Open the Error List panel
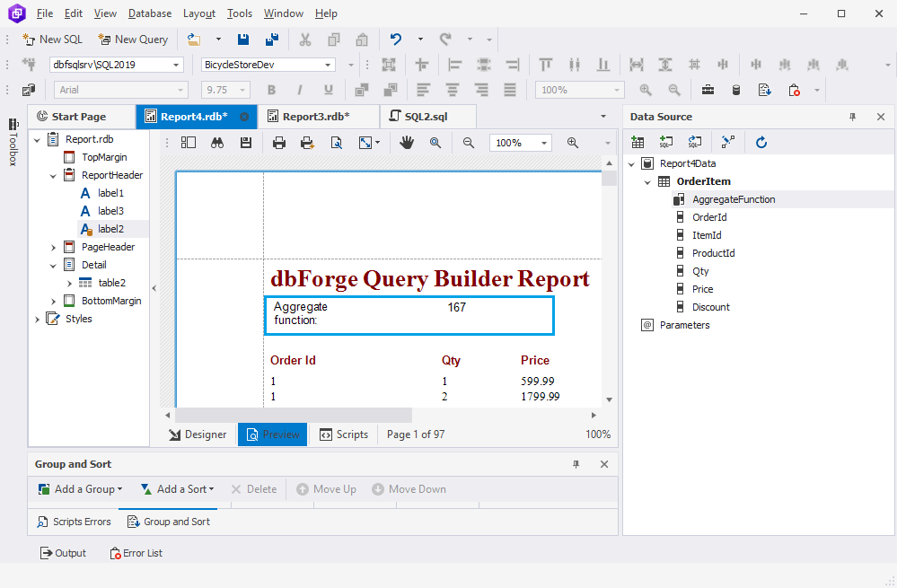This screenshot has height=588, width=897. coord(136,553)
